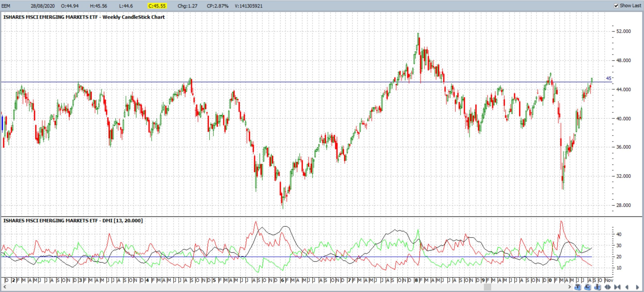Click the 40.000 price axis label
Viewport: 644px width, 292px height.
623,119
